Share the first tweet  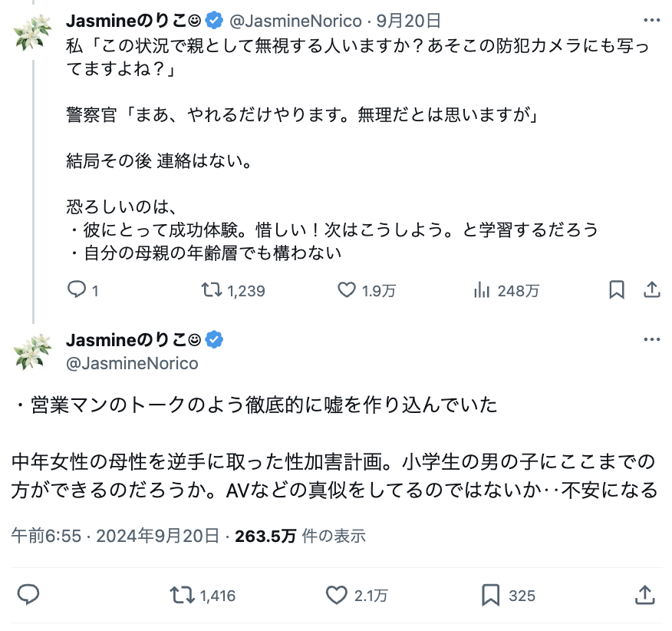click(651, 290)
